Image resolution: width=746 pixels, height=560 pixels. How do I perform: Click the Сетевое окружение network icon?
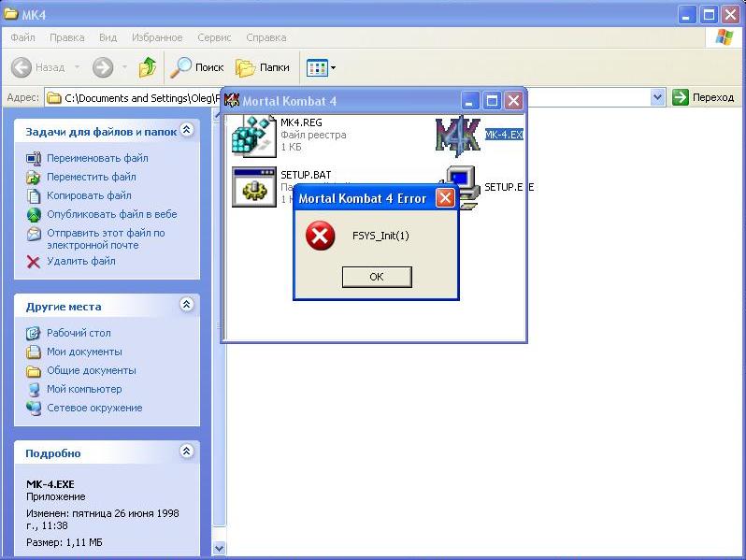[x=34, y=409]
